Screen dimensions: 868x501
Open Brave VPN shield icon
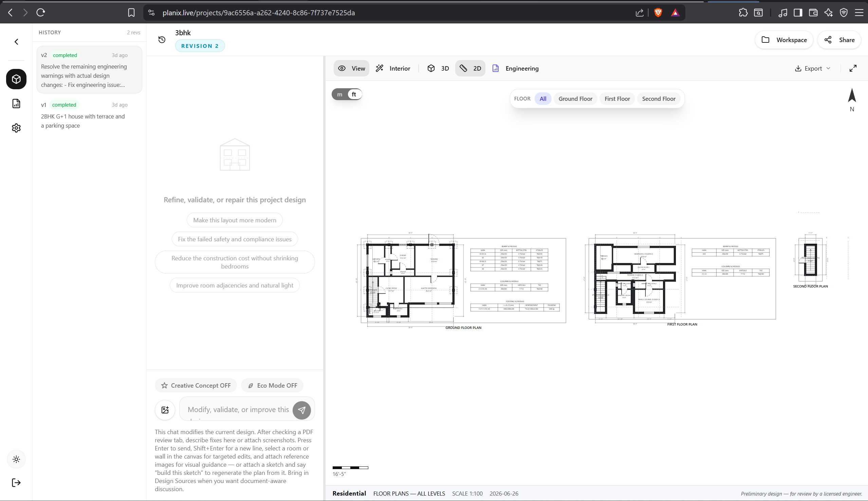point(844,13)
